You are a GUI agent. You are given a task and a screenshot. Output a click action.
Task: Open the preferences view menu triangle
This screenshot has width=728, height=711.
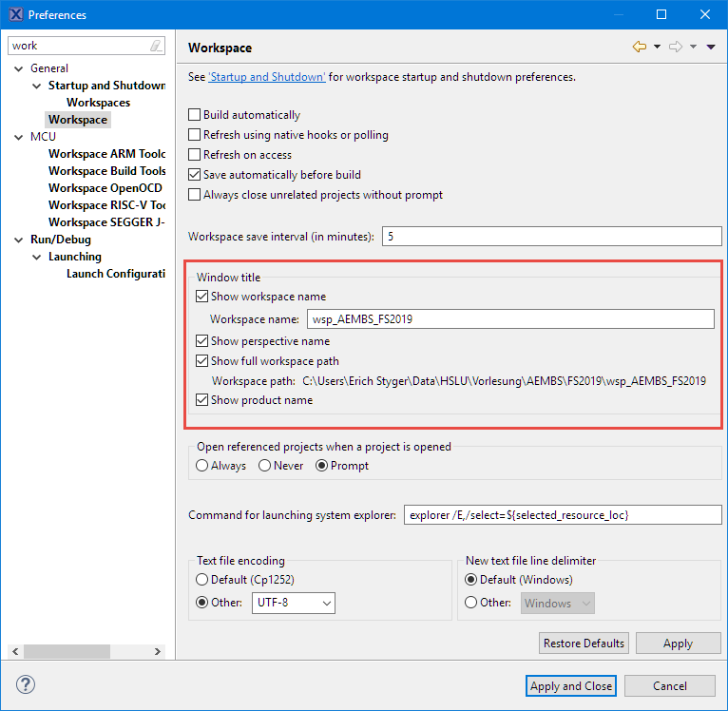click(x=711, y=47)
